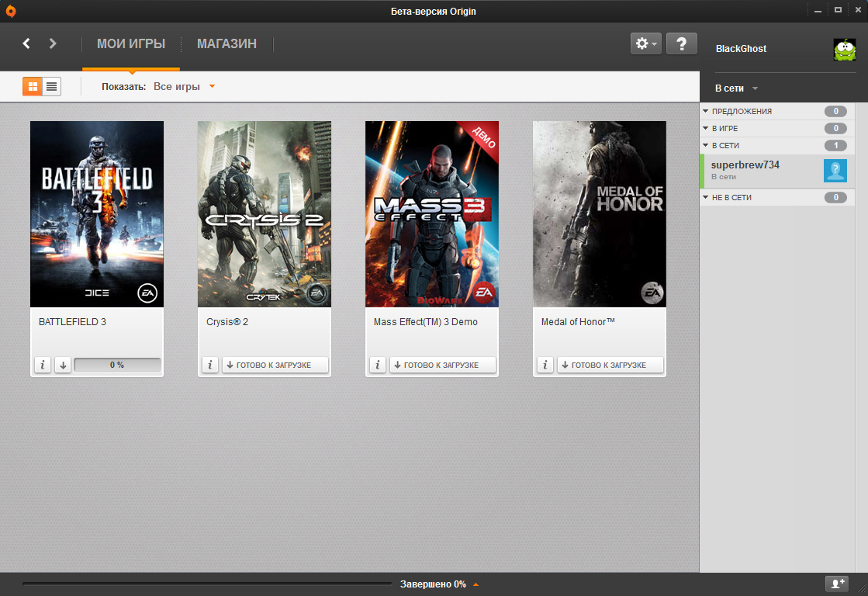Go back with the left arrow
The image size is (868, 596).
pos(26,43)
